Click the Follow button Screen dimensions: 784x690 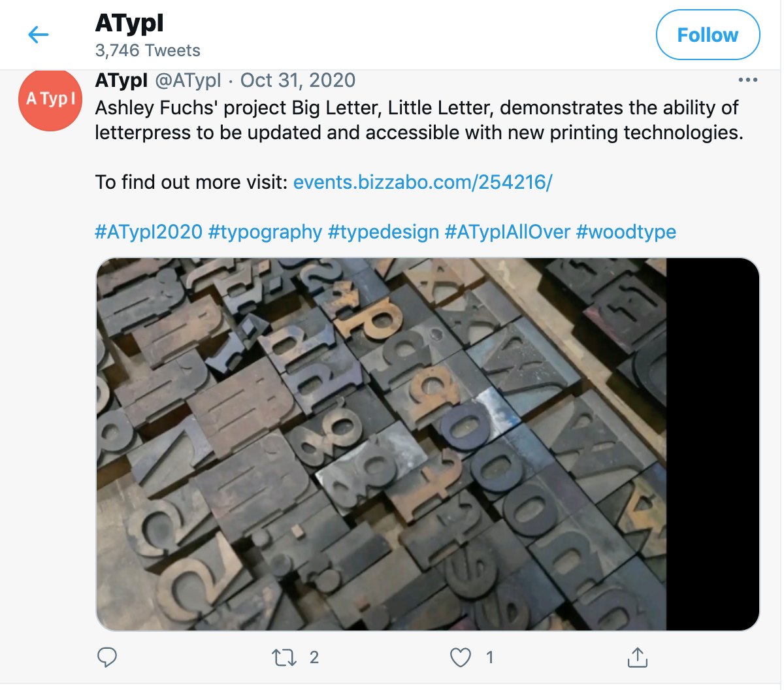(x=708, y=35)
